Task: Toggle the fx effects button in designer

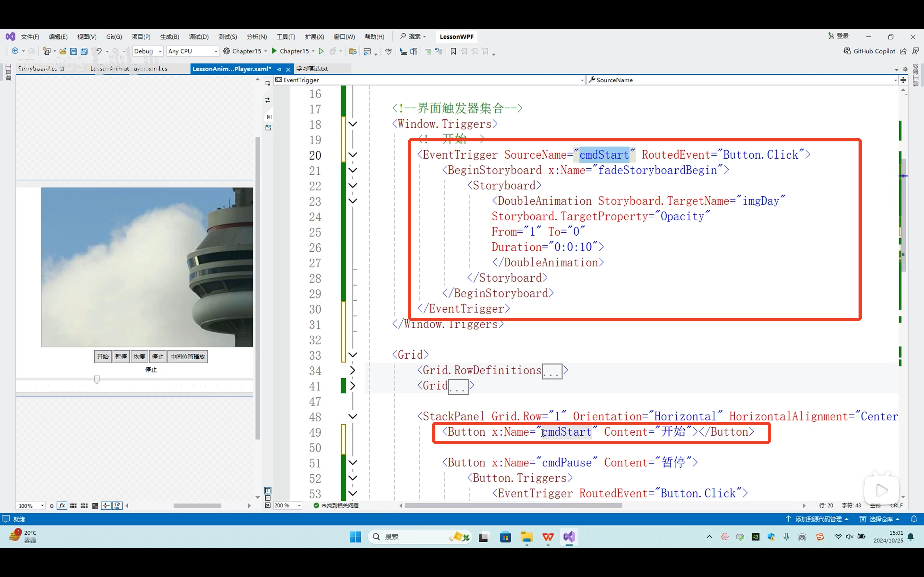Action: [62, 506]
